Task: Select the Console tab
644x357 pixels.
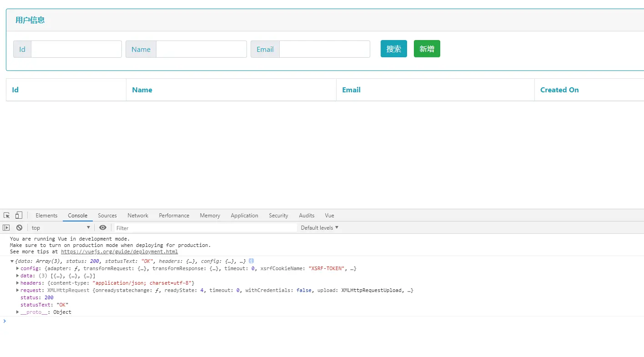Action: coord(78,216)
